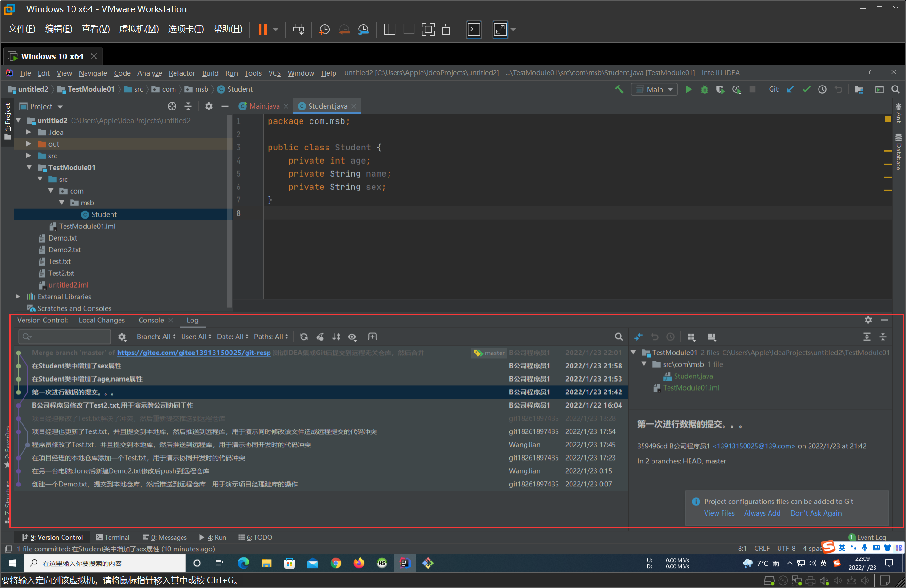Select the Demo2.txt file in the project tree
The image size is (906, 588).
click(64, 250)
